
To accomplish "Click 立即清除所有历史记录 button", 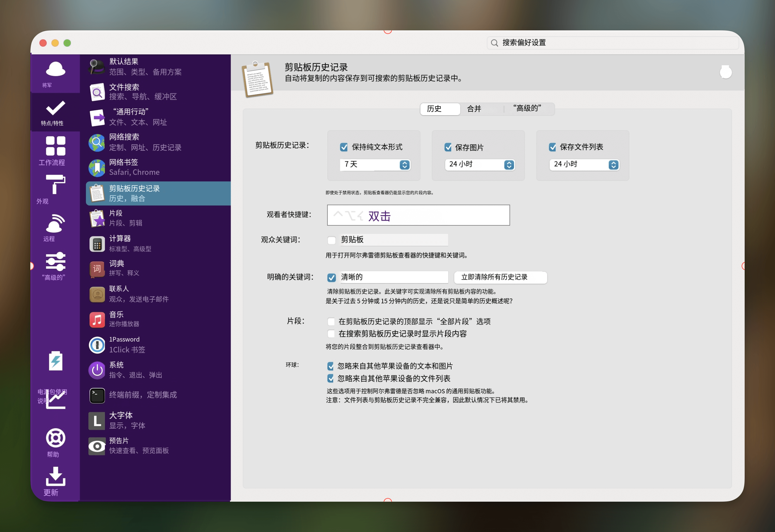I will click(500, 277).
